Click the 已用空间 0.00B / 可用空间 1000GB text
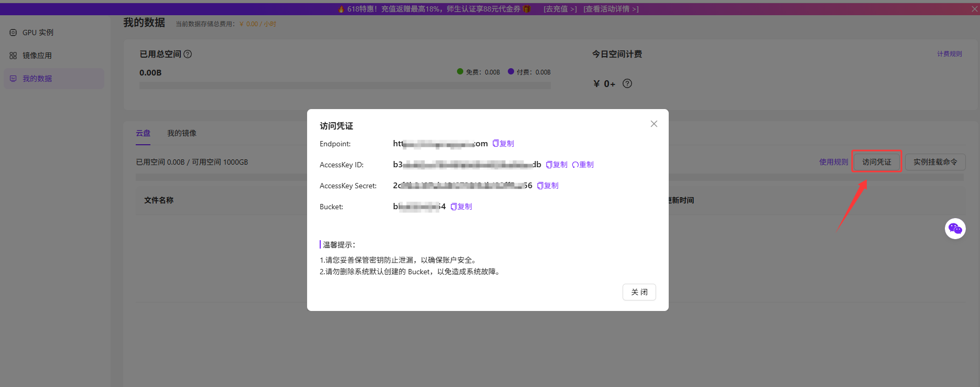 point(192,162)
